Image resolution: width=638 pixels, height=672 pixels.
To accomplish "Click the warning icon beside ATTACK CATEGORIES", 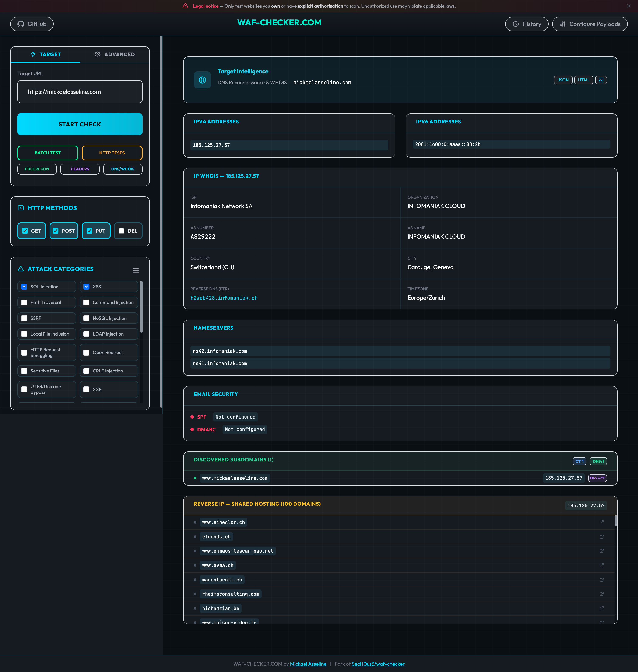I will coord(21,269).
